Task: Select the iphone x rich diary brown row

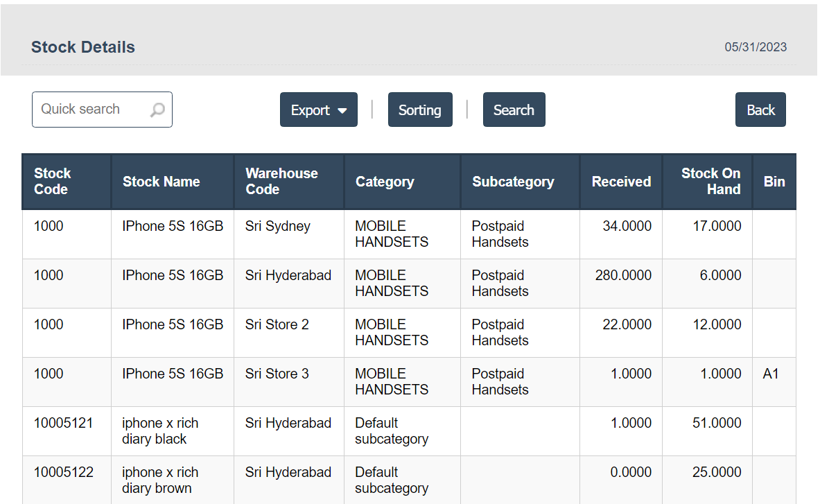Action: point(160,480)
